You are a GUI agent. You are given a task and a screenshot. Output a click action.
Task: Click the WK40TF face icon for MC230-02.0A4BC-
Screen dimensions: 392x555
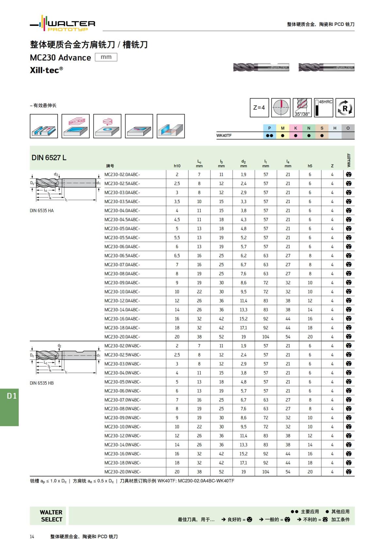tap(349, 175)
